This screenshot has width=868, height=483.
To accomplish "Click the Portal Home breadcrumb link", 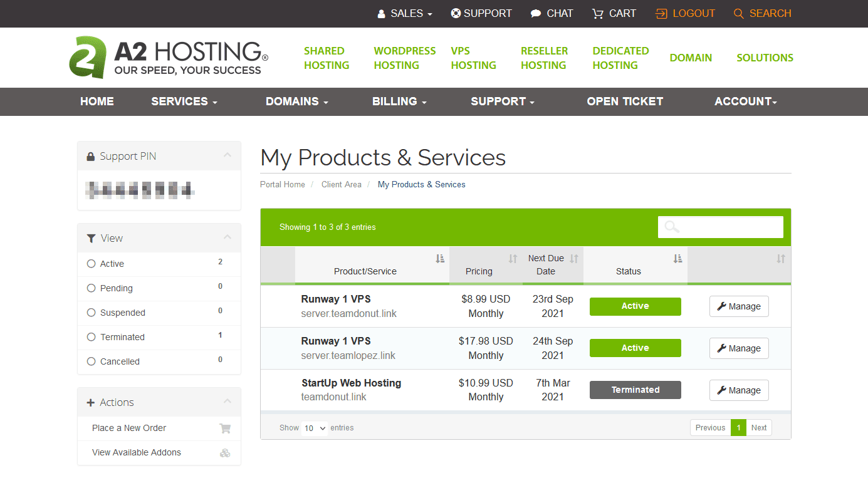I will click(x=283, y=185).
